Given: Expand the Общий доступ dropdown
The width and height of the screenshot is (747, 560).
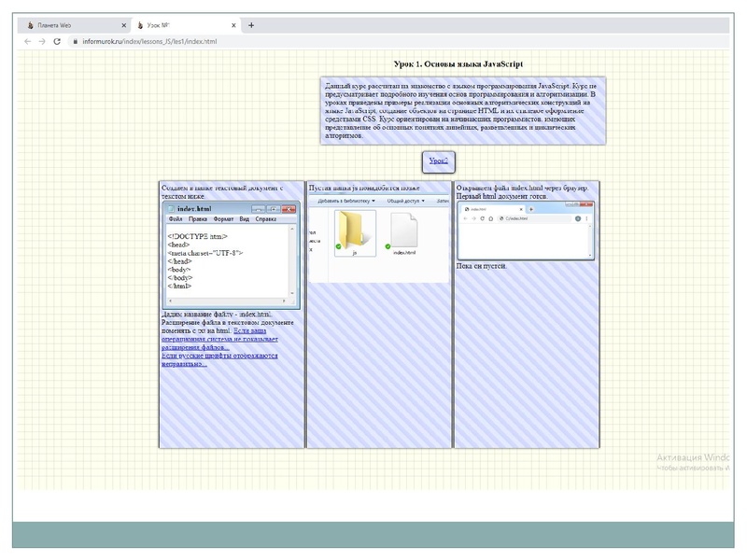Looking at the screenshot, I should (405, 201).
